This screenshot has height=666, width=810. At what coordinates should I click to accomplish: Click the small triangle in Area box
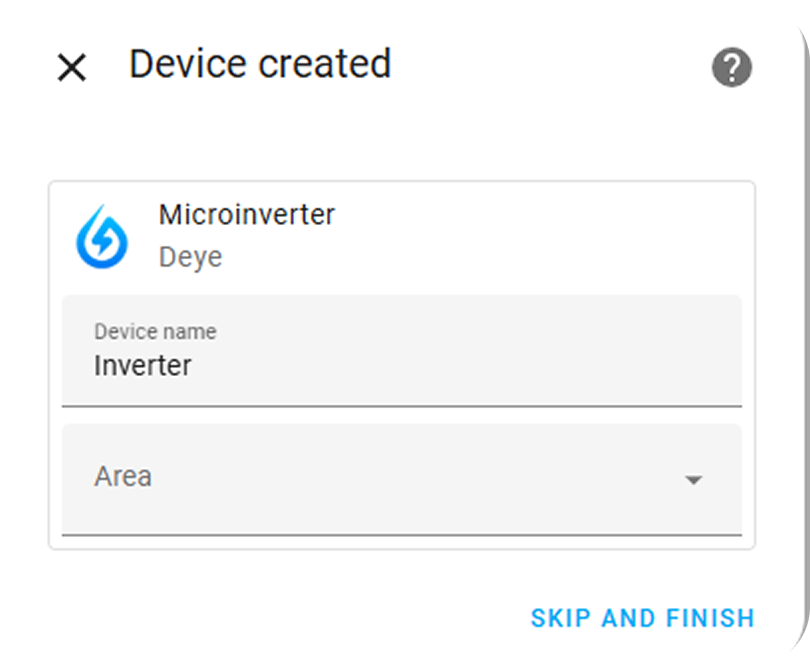[693, 480]
